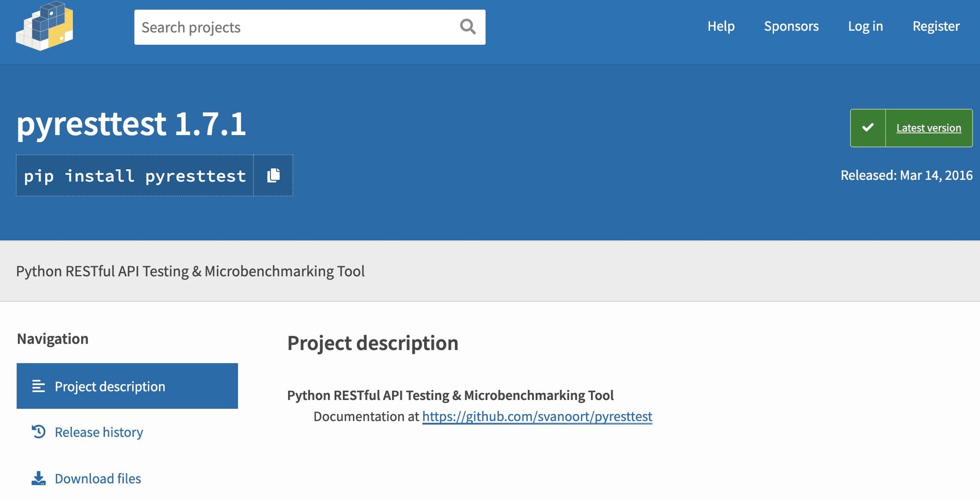Click the green checkmark badge icon

pyautogui.click(x=867, y=128)
